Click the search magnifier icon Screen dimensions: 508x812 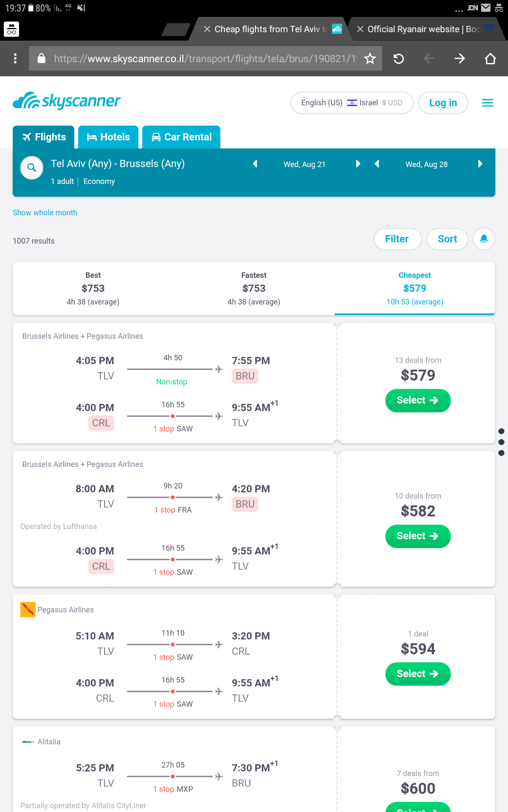tap(32, 168)
